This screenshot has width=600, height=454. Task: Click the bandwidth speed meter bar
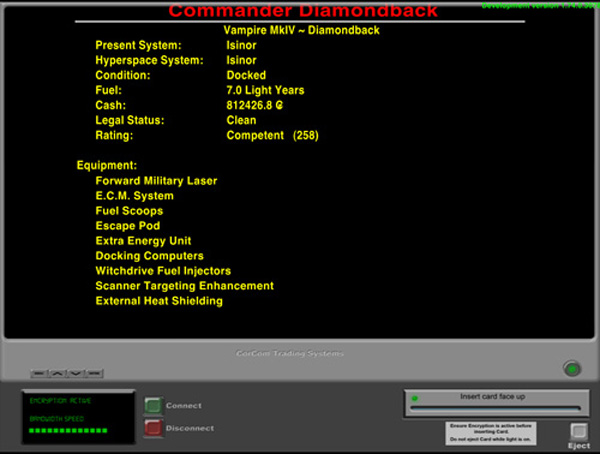[66, 431]
